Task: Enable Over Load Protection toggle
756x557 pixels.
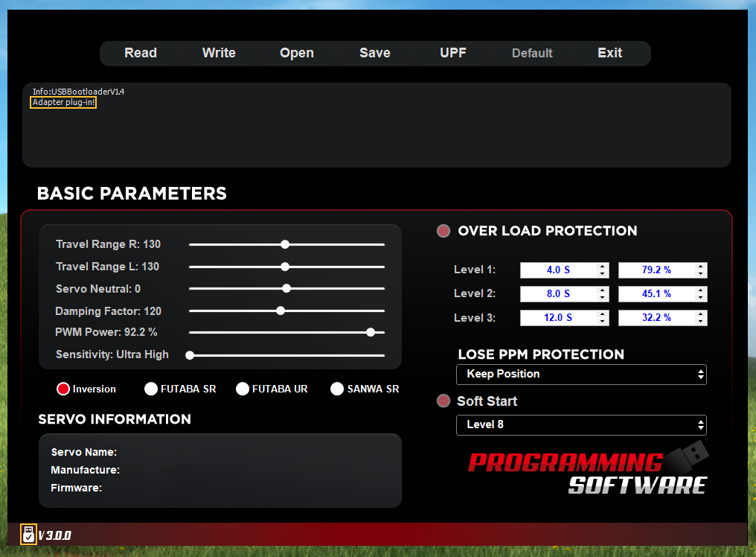Action: click(443, 231)
